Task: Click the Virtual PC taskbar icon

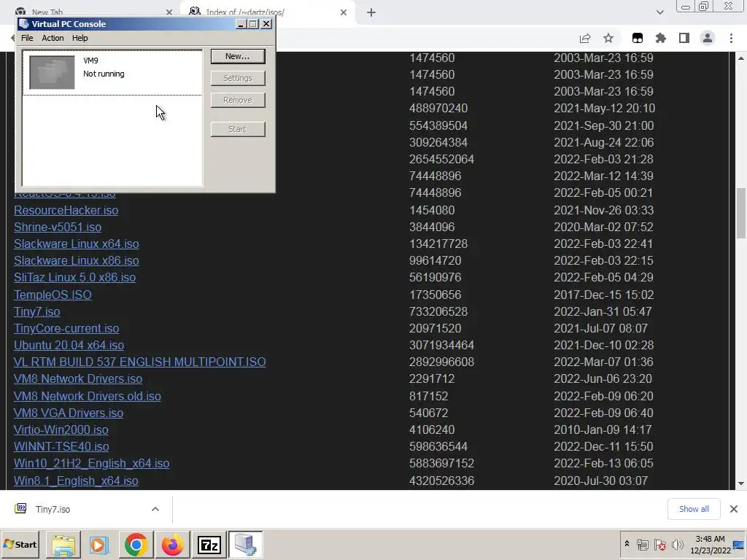Action: [x=245, y=544]
